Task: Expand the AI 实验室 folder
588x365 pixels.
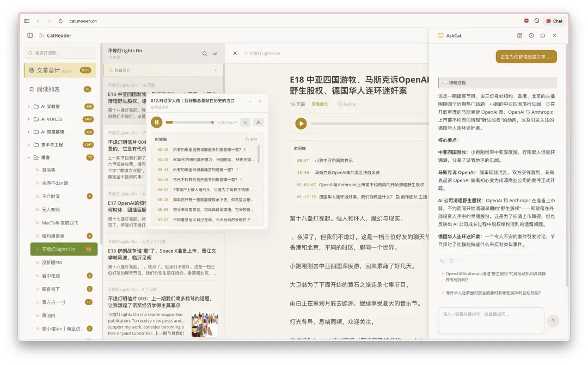Action: coord(60,107)
